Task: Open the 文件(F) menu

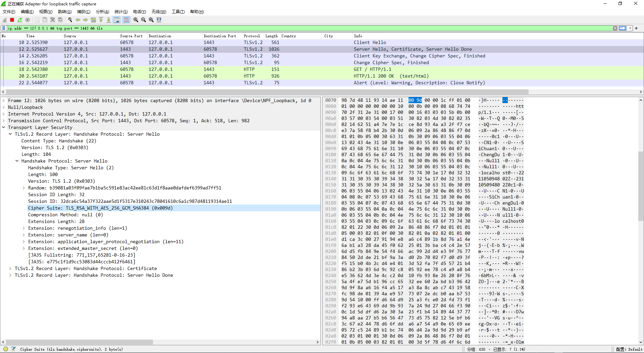Action: 9,12
